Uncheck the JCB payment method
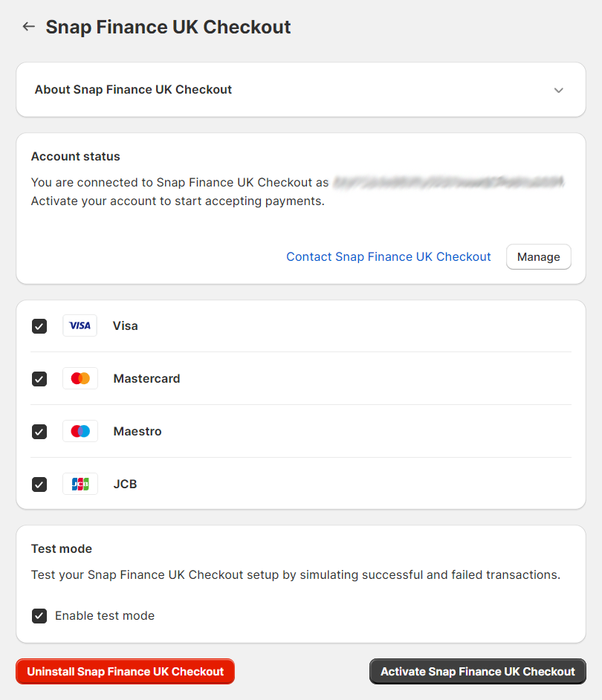 point(39,484)
